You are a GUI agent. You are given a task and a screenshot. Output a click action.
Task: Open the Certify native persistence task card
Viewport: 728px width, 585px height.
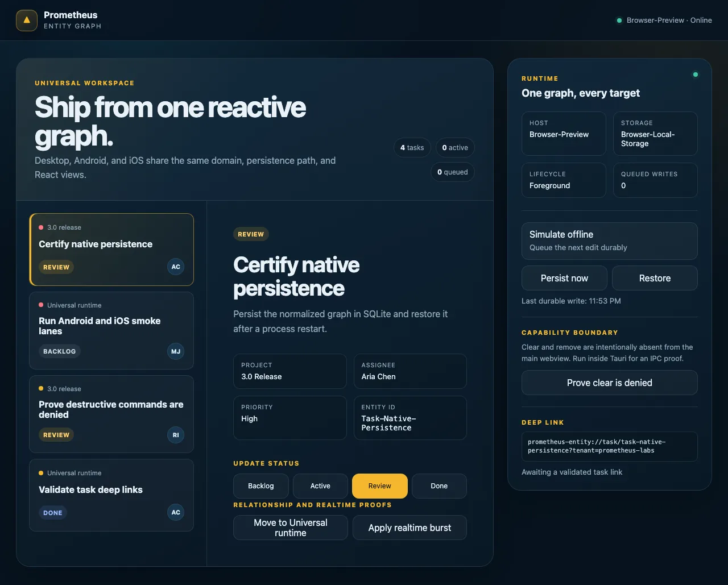pos(111,250)
